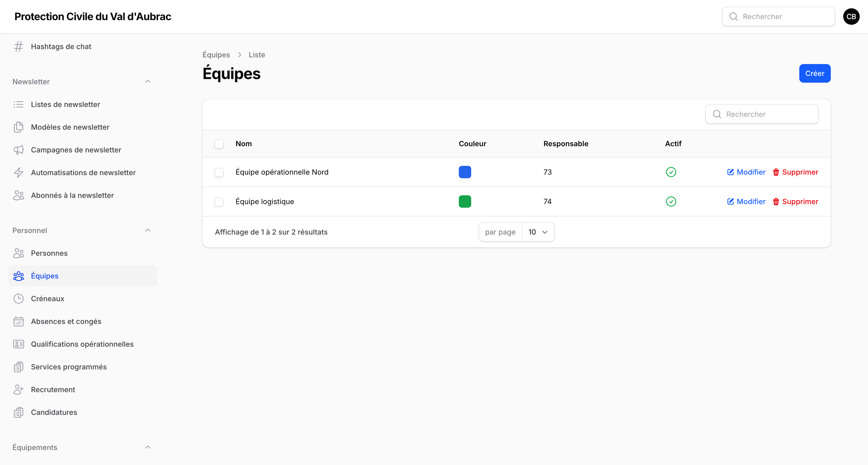
Task: Click the clipboard icon for Candidatures
Action: (19, 413)
